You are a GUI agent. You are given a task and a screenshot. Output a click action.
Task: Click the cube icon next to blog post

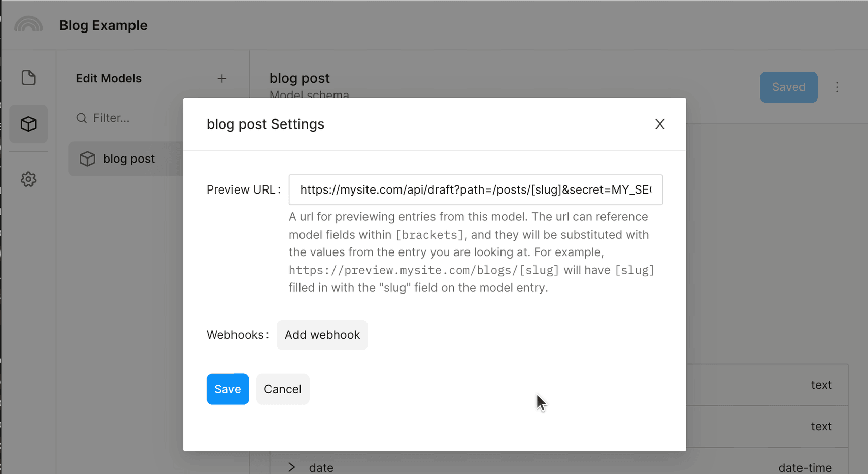tap(87, 159)
